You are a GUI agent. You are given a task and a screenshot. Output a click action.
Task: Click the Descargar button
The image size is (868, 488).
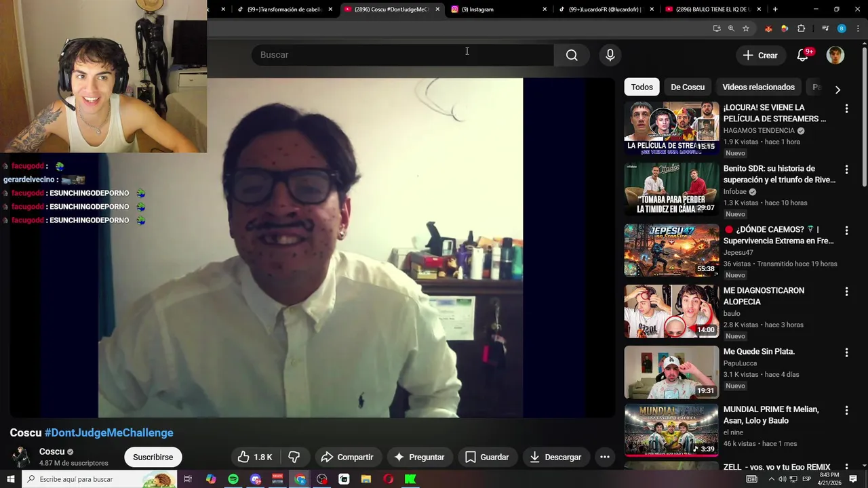point(555,457)
